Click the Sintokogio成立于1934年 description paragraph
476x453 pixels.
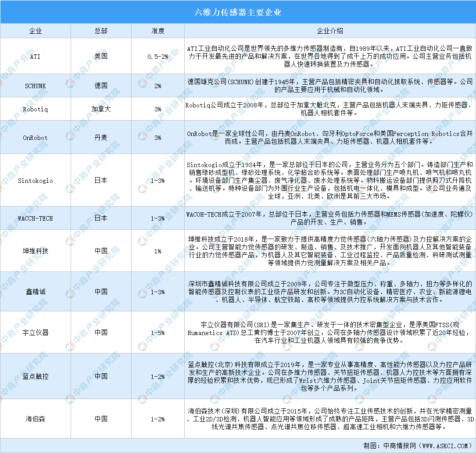pos(329,180)
